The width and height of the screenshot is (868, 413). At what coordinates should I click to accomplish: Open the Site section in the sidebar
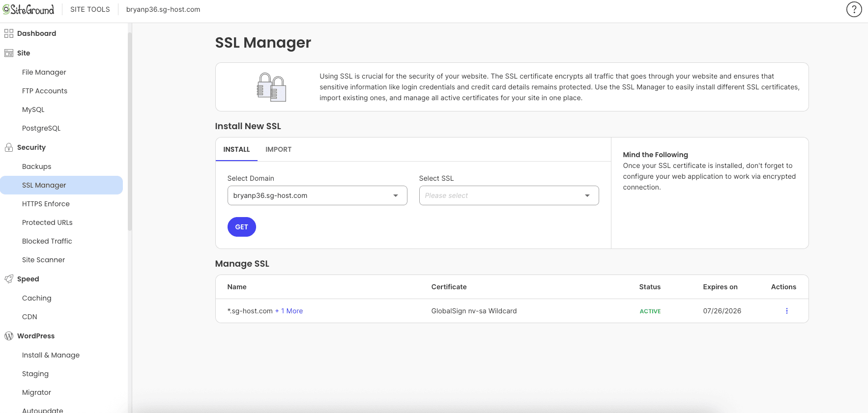tap(24, 53)
